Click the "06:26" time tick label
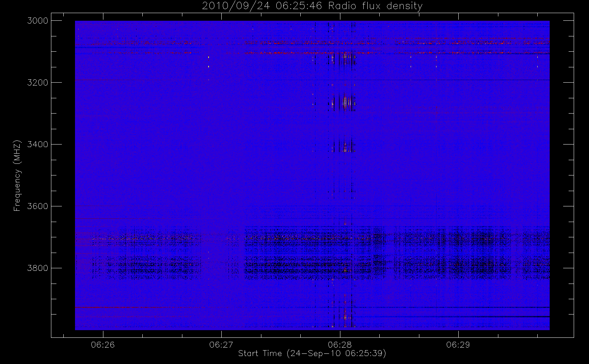Screen dimensions: 589x364 (103, 345)
